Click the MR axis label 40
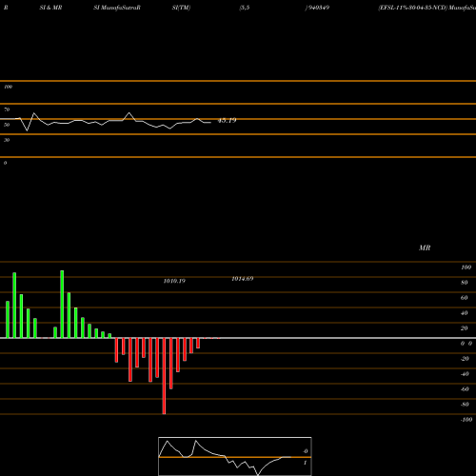Viewport: 476px width, 476px height. [x=465, y=313]
